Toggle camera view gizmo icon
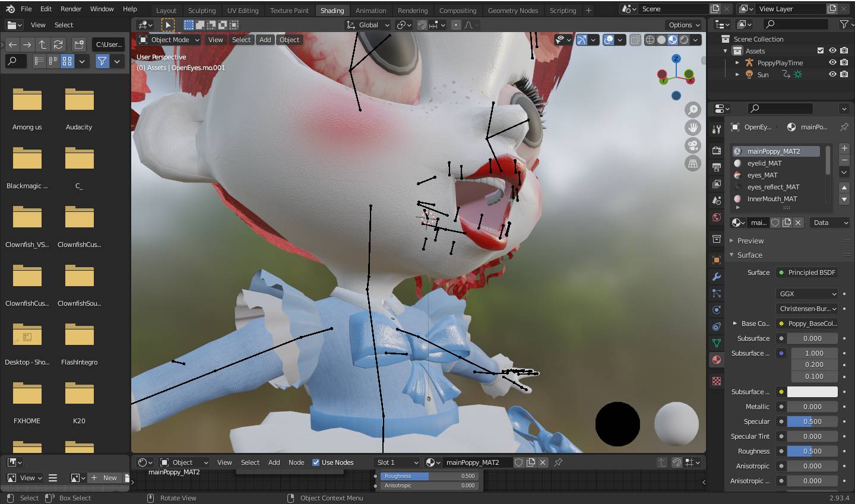Viewport: 855px width, 504px height. point(693,145)
